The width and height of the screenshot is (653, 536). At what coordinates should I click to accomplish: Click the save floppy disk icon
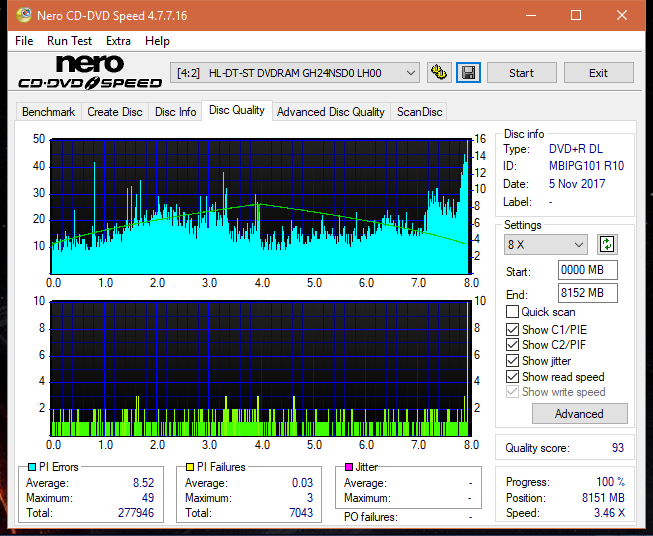tap(469, 73)
